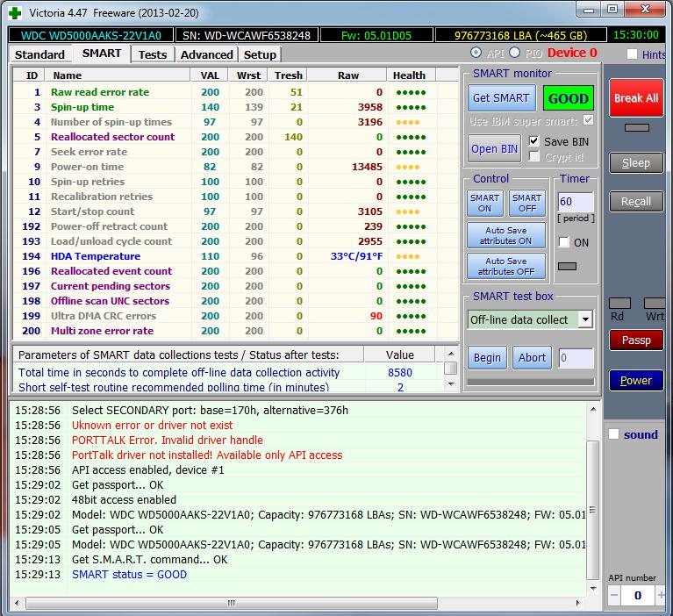673x616 pixels.
Task: Select the PIO radio button
Action: tap(514, 53)
